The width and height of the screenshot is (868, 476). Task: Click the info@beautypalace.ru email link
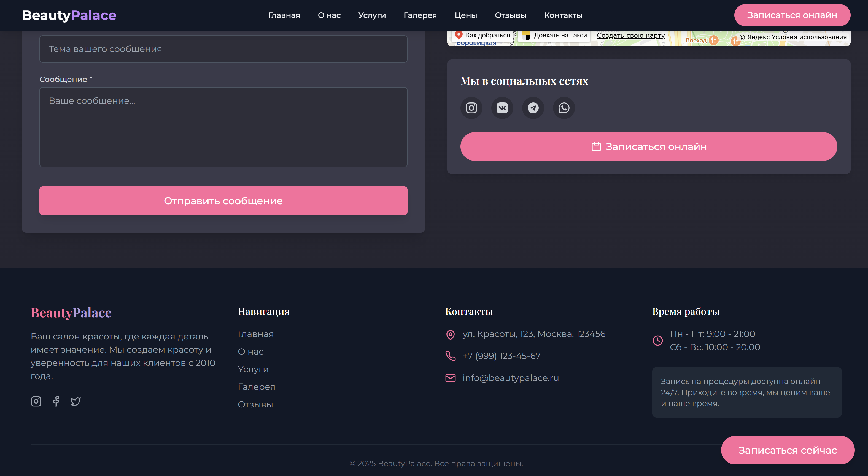tap(510, 378)
